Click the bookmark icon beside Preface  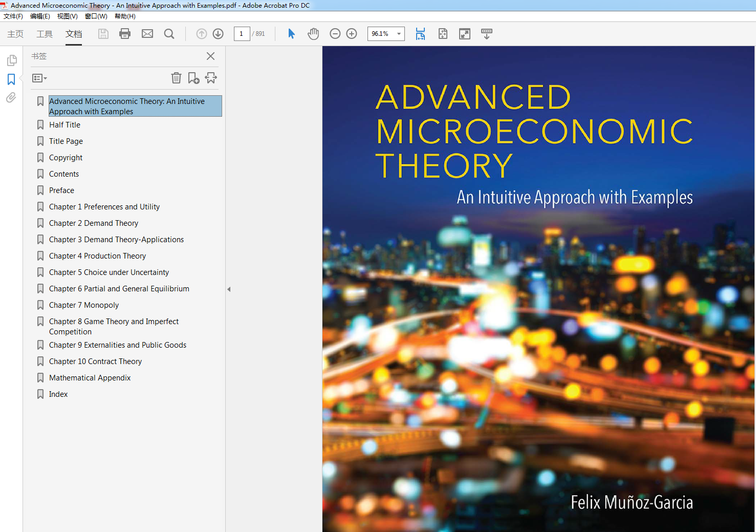point(40,190)
